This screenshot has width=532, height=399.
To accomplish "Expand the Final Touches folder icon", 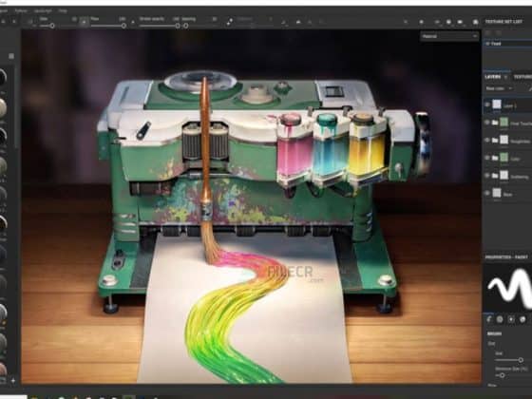I will pyautogui.click(x=495, y=123).
